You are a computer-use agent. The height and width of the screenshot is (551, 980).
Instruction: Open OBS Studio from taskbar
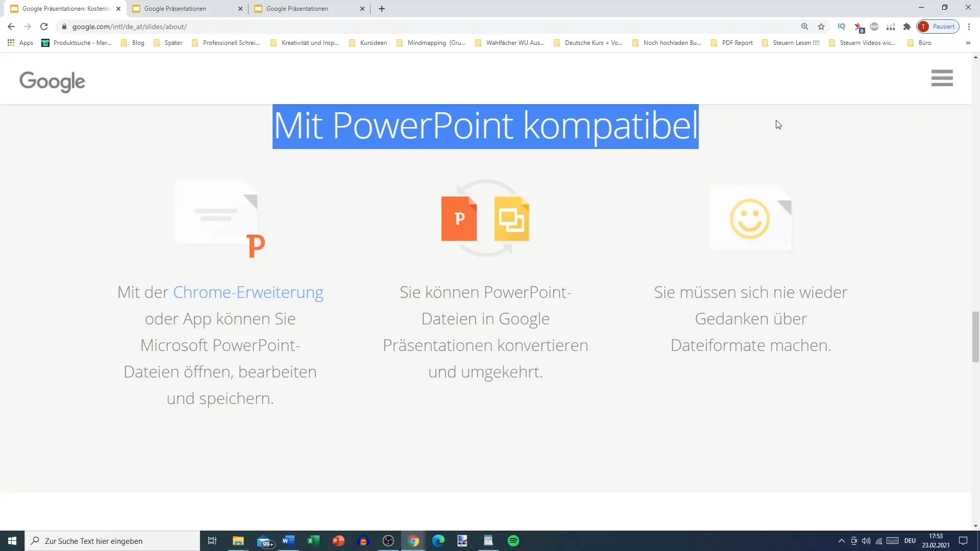pos(388,541)
